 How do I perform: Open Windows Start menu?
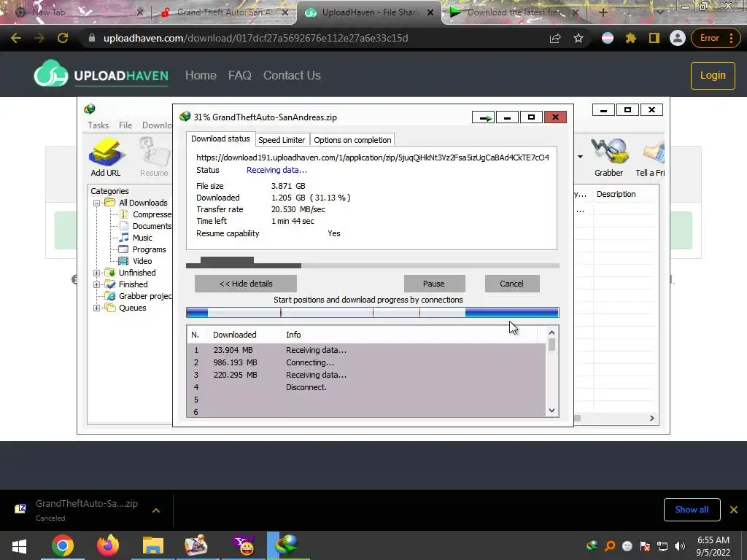point(18,545)
